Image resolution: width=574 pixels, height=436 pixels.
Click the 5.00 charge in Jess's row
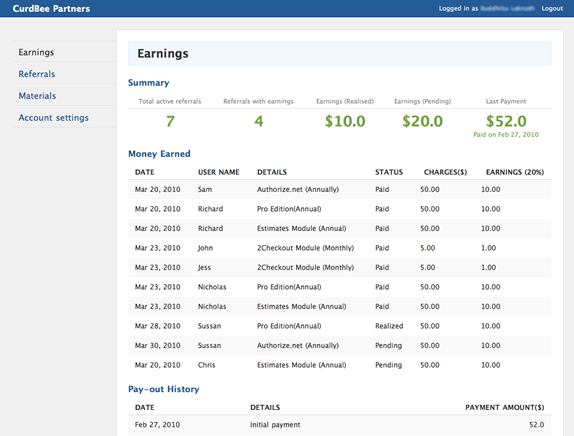pos(428,268)
